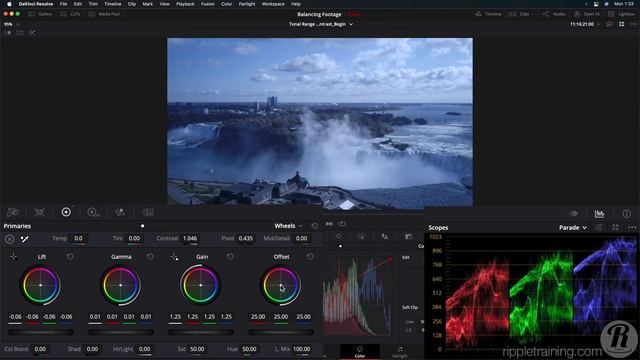Click the Contrast value field
Screen dimensions: 640x360
(x=190, y=238)
